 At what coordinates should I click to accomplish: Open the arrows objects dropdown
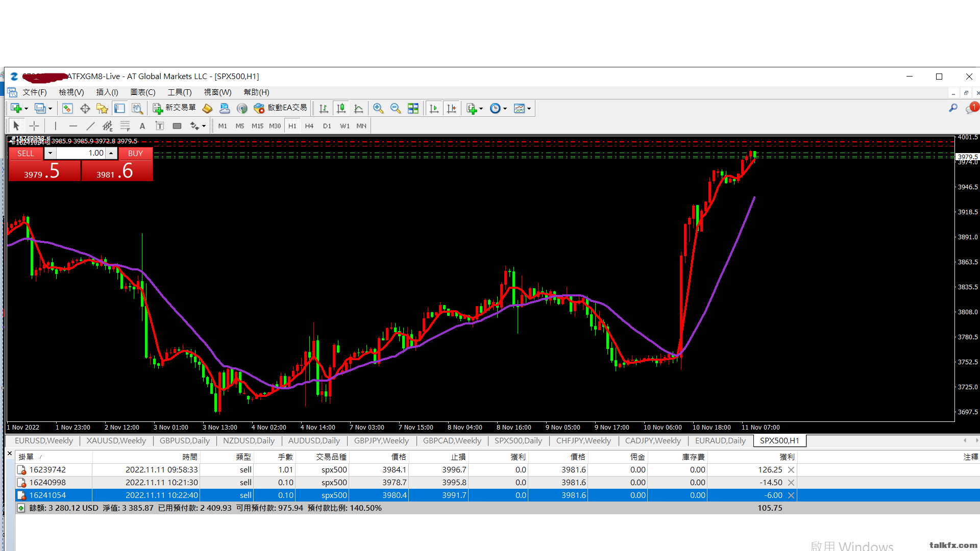click(198, 126)
